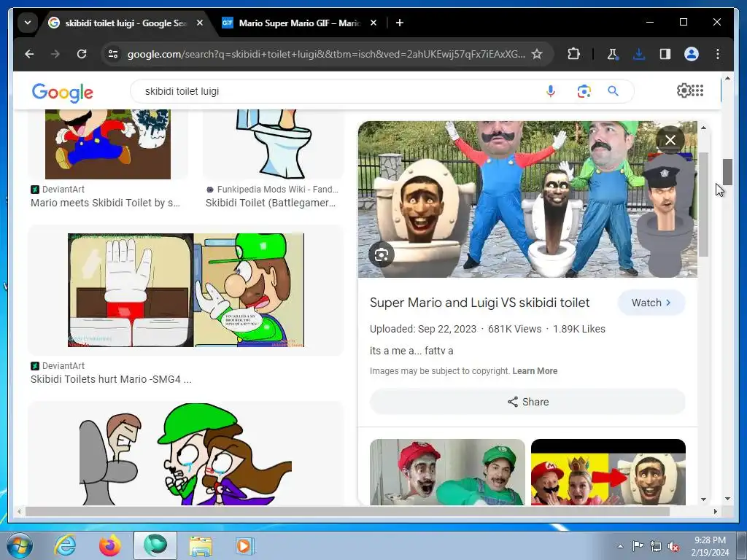Screen dimensions: 747x560
Task: Open the large Mario and Luigi preview image
Action: [527, 199]
